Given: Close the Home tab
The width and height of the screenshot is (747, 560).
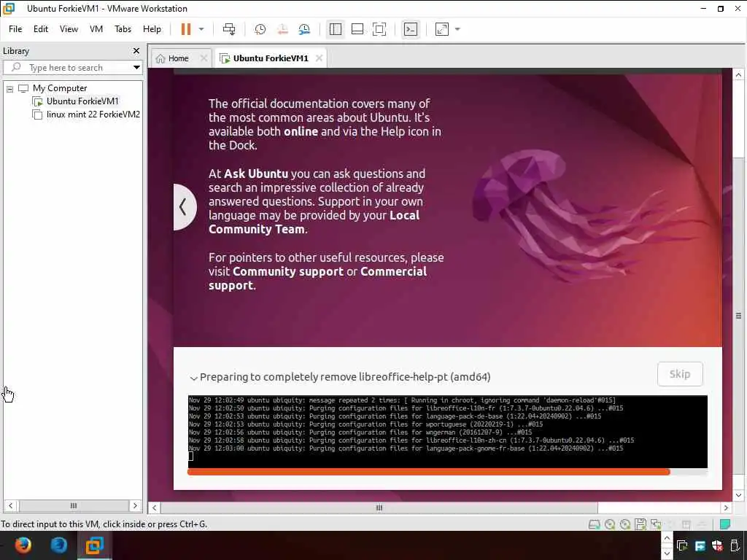Looking at the screenshot, I should pos(204,58).
